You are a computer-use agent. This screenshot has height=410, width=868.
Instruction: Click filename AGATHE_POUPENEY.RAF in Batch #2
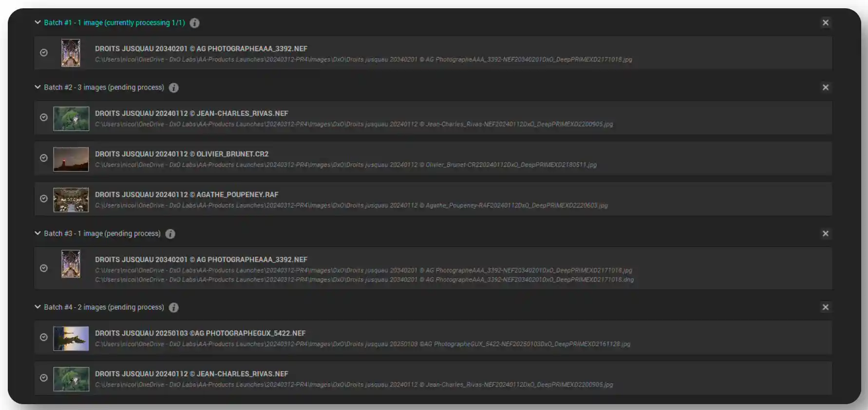coord(187,194)
